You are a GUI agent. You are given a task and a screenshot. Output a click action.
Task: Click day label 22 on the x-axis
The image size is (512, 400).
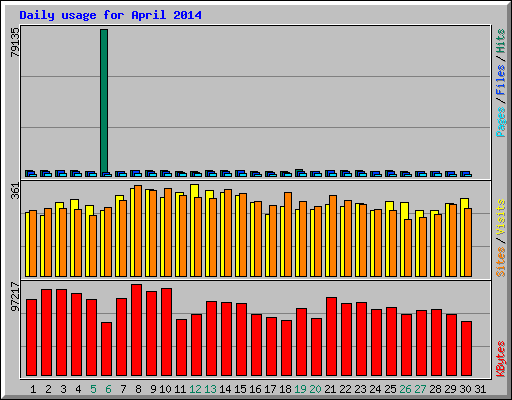click(x=345, y=389)
